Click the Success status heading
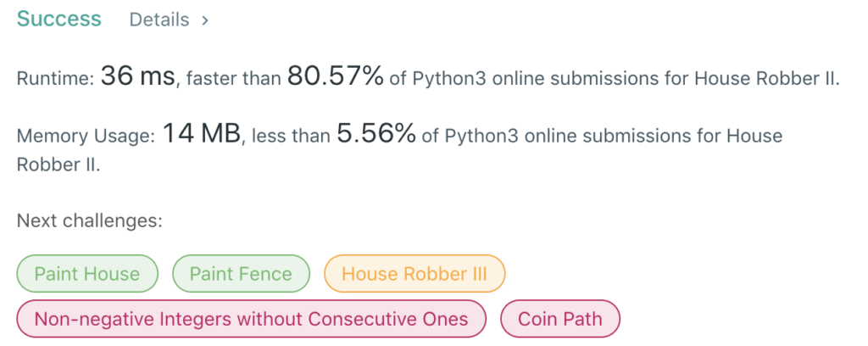868x346 pixels. coord(58,20)
